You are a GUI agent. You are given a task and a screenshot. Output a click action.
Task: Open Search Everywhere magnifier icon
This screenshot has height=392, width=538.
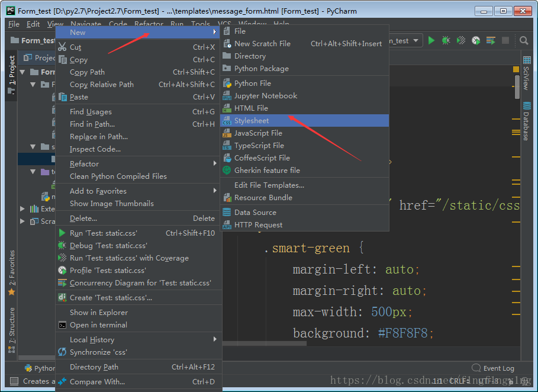coord(524,40)
